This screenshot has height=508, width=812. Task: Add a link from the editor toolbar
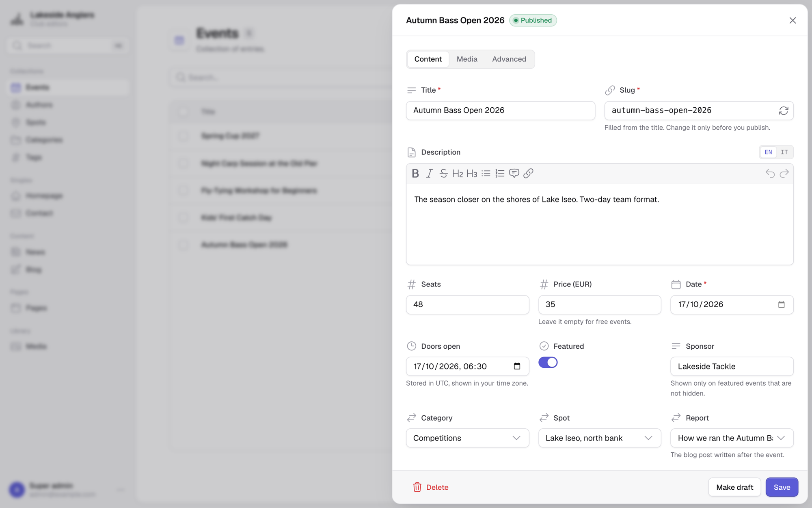pyautogui.click(x=528, y=174)
